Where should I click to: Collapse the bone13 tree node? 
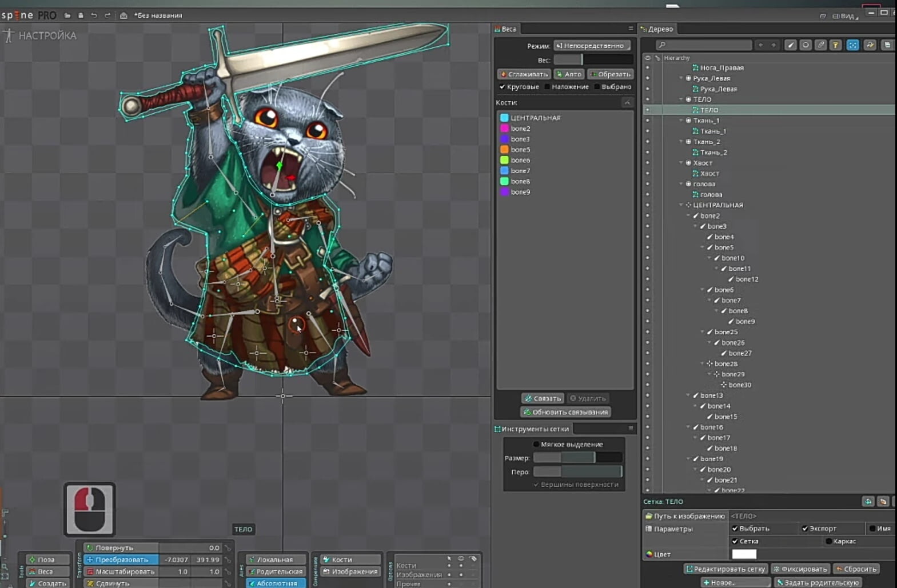click(x=688, y=395)
